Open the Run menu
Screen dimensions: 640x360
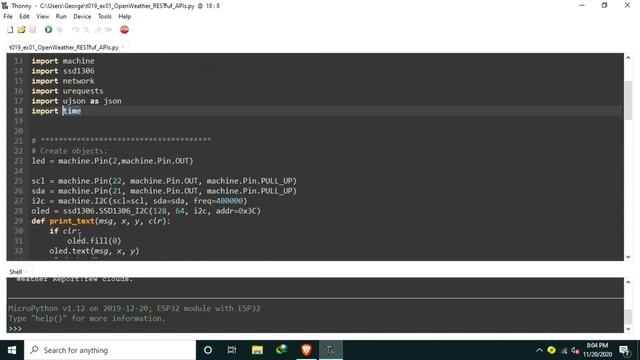61,17
